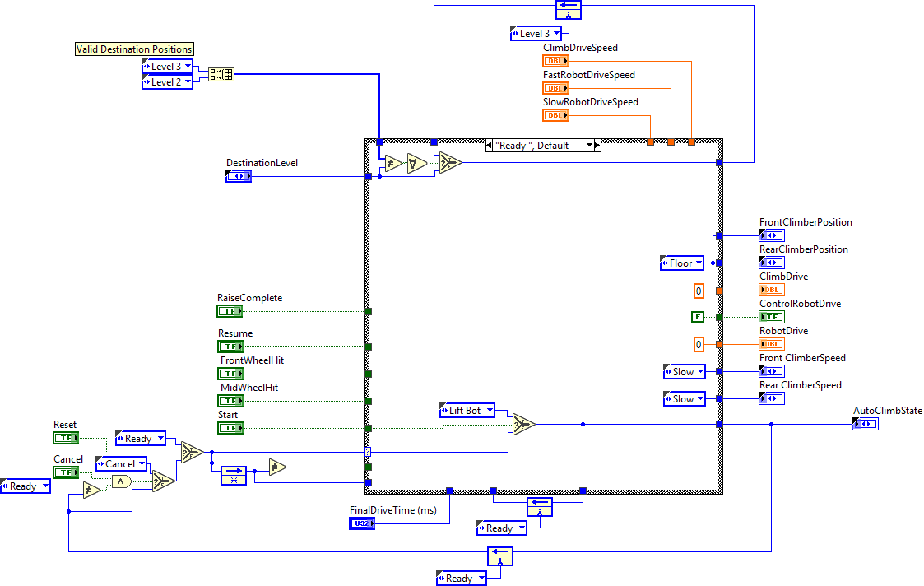Click the ClimbDriveSpeed DBL terminal
This screenshot has height=586, width=924.
coord(555,61)
